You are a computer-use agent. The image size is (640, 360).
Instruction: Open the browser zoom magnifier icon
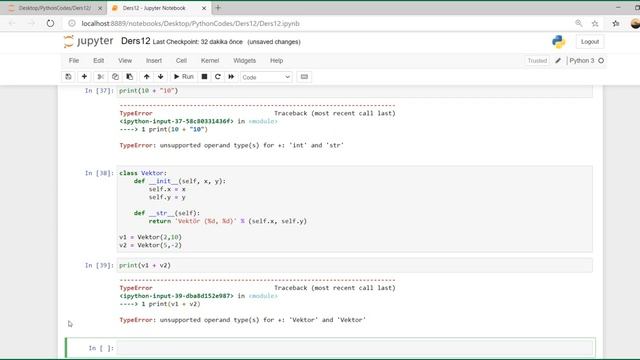579,23
